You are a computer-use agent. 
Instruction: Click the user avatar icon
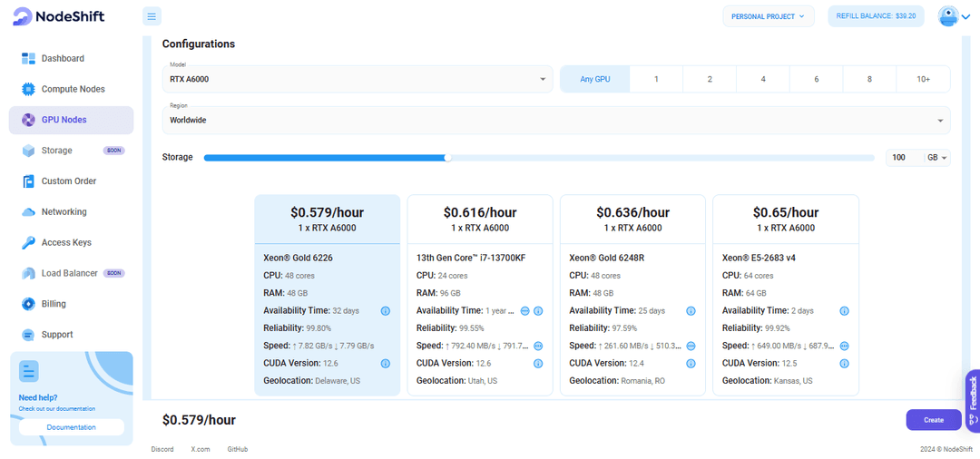pos(948,16)
